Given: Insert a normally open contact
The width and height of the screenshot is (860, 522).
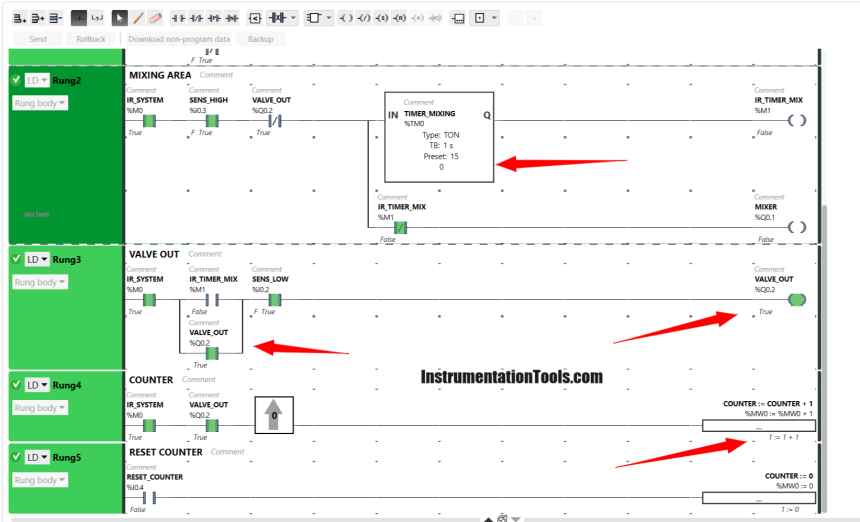Looking at the screenshot, I should pos(178,18).
